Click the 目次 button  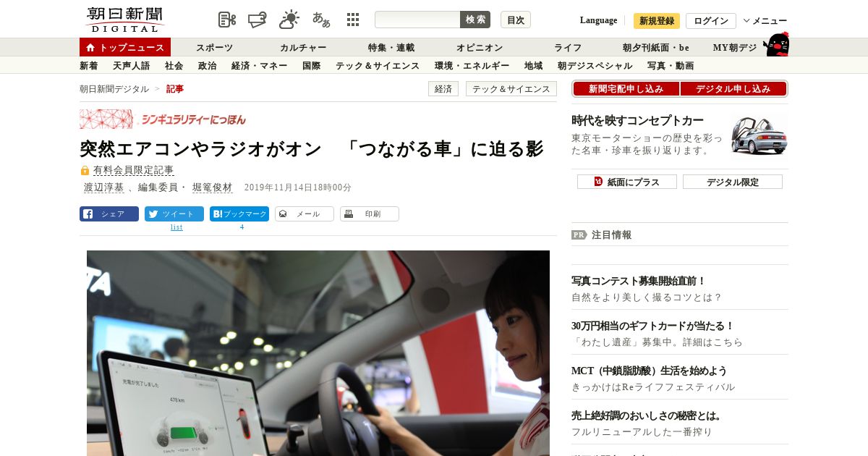[x=516, y=20]
